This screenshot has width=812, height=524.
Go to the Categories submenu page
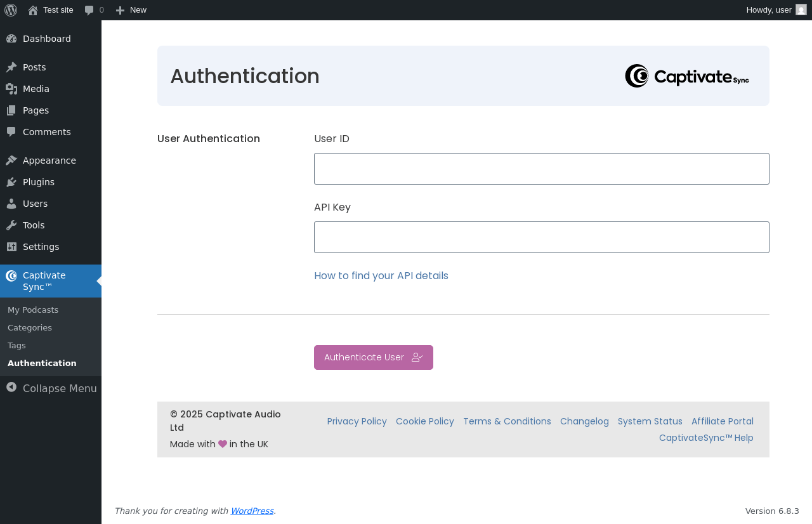[x=30, y=328]
